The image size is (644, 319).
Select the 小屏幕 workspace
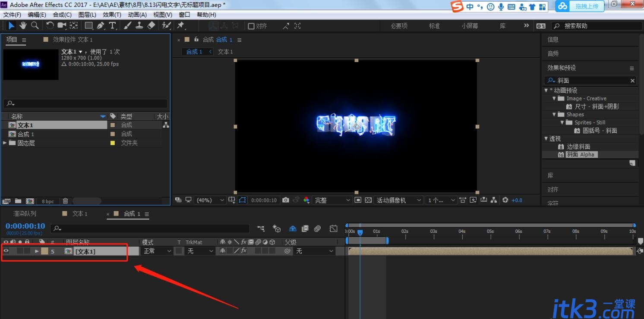pyautogui.click(x=470, y=26)
